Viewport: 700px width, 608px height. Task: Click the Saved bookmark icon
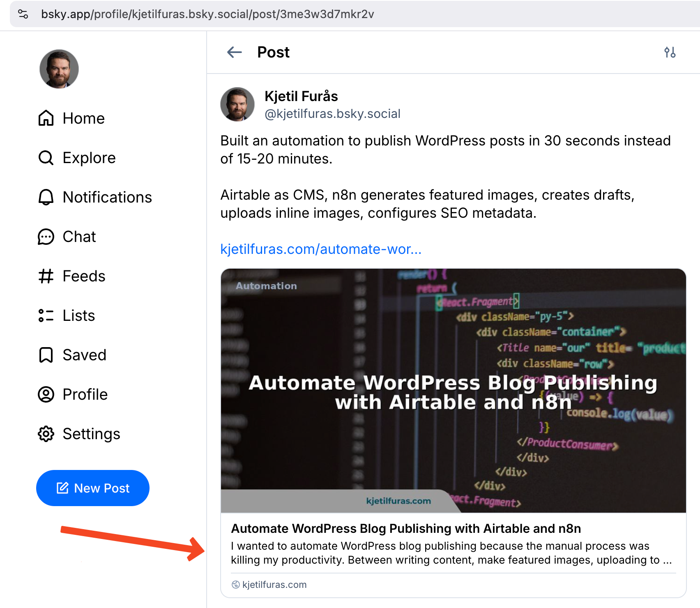(46, 355)
